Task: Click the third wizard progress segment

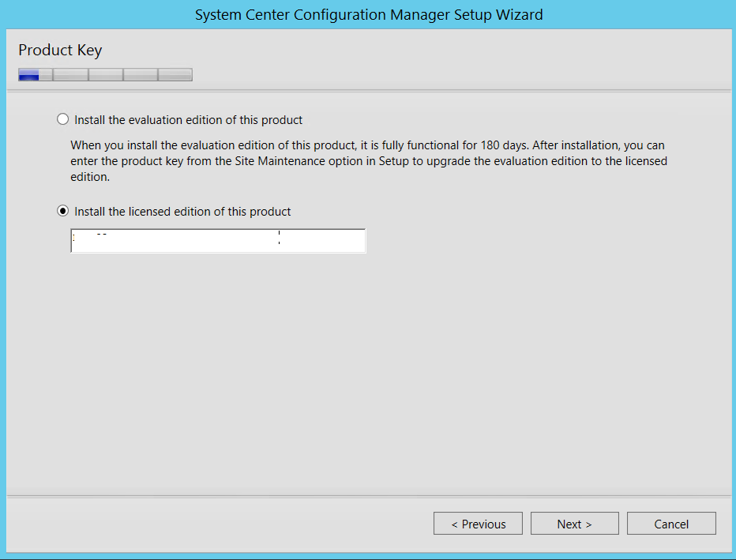Action: pos(106,74)
